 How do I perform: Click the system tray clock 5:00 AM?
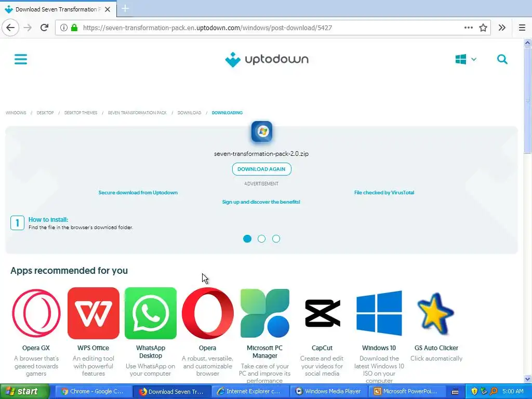(513, 392)
